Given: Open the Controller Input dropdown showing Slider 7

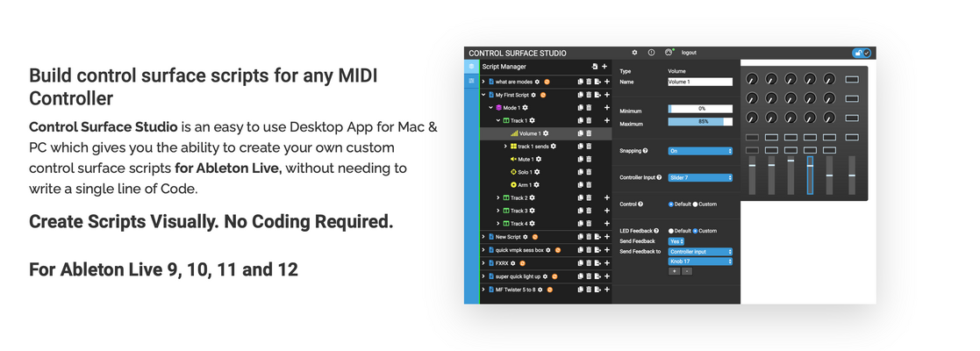Looking at the screenshot, I should 700,177.
